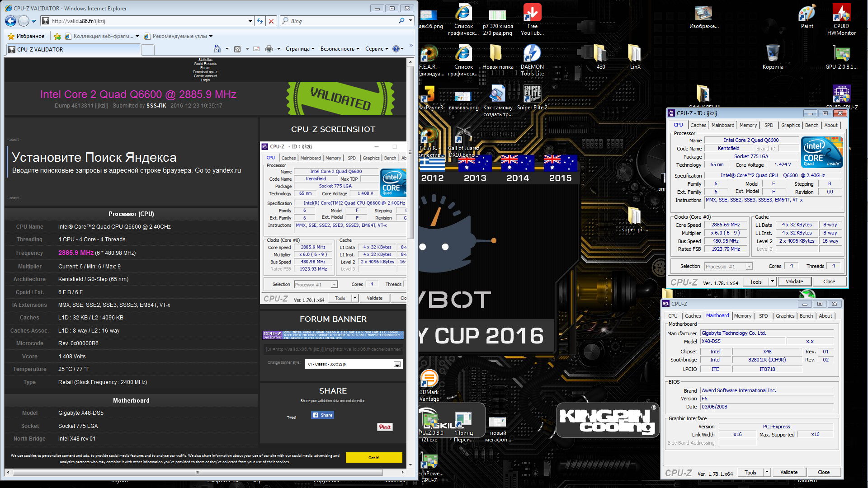
Task: Click the horizontal scrollbar at IE bottom
Action: (198, 472)
